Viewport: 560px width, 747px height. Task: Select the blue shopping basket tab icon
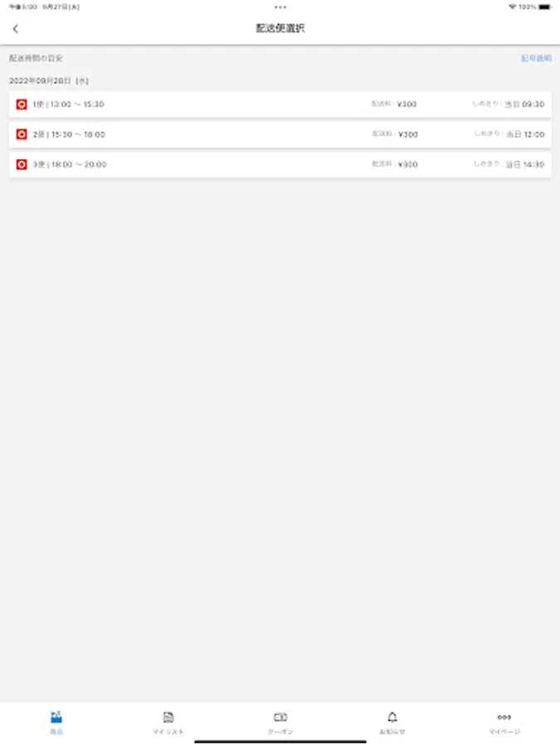[56, 716]
